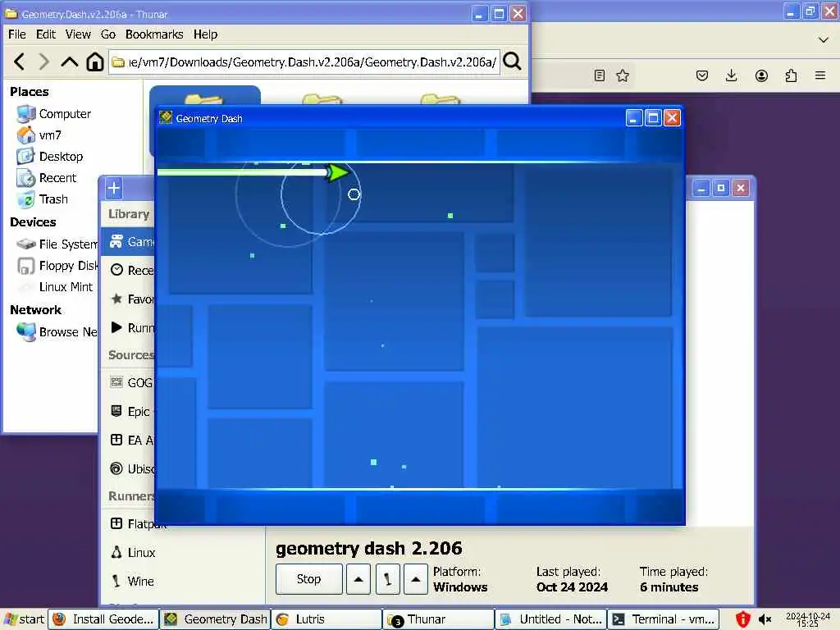Open the Bookmarks menu in Thunar
840x630 pixels.
point(154,34)
